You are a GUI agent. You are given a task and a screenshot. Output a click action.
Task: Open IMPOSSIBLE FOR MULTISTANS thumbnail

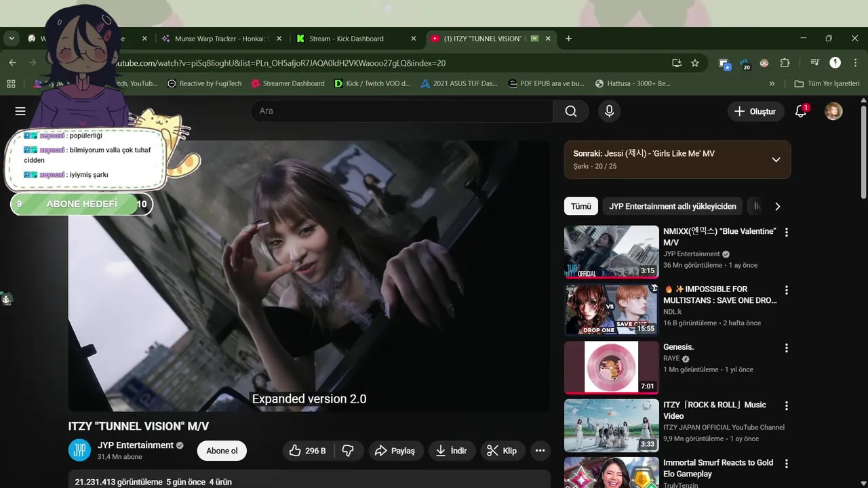612,310
